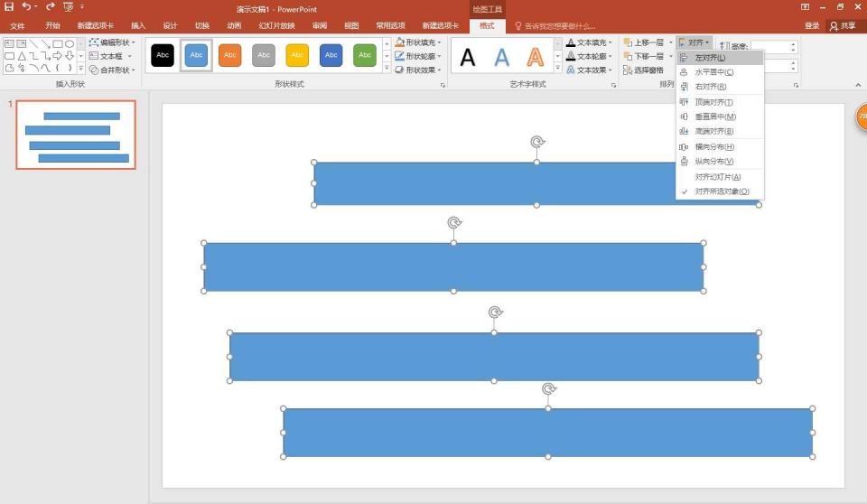
Task: Choose 左对齐 align left from menu
Action: pyautogui.click(x=710, y=58)
